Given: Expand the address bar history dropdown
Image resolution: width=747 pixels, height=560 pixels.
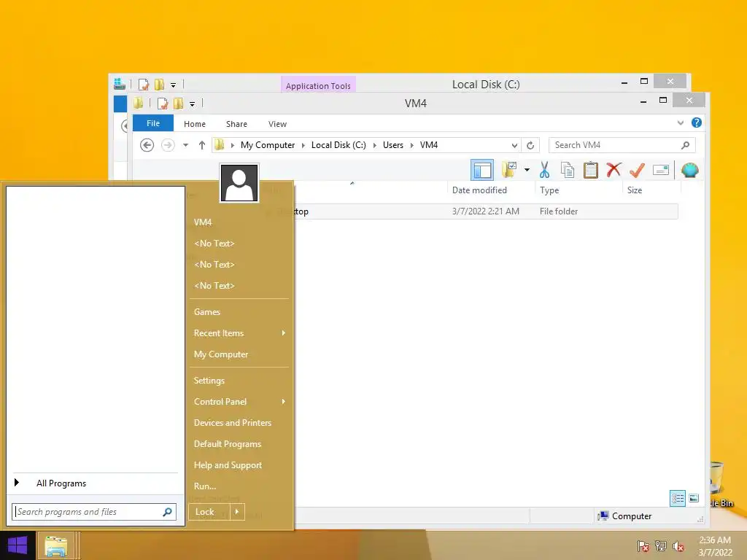Looking at the screenshot, I should click(x=514, y=145).
